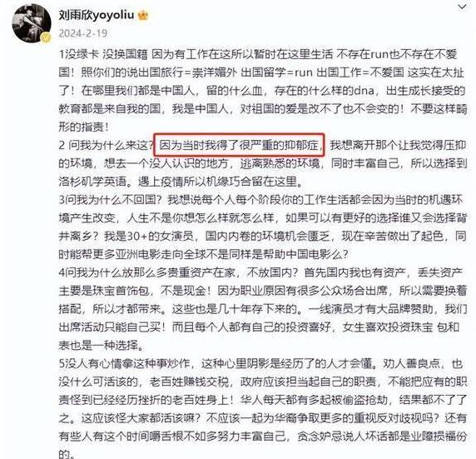Open the poster's profile avatar picture
Viewport: 476px width, 459px height.
point(32,23)
